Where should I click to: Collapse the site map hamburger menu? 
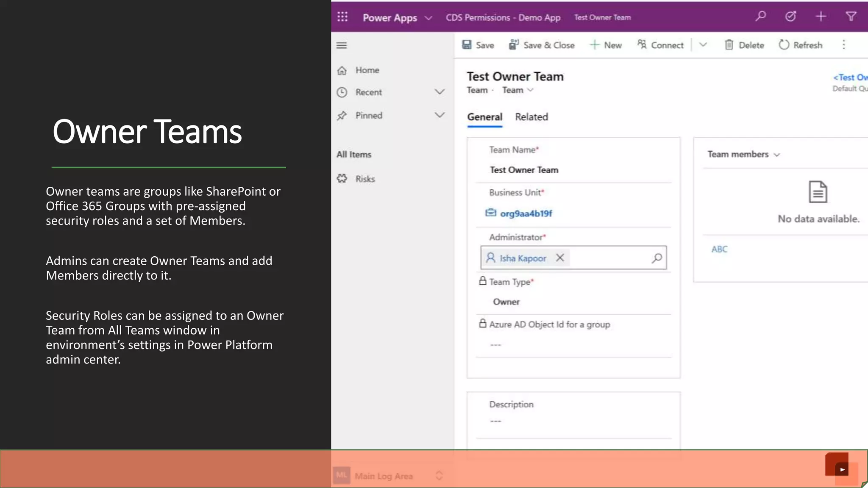click(342, 45)
